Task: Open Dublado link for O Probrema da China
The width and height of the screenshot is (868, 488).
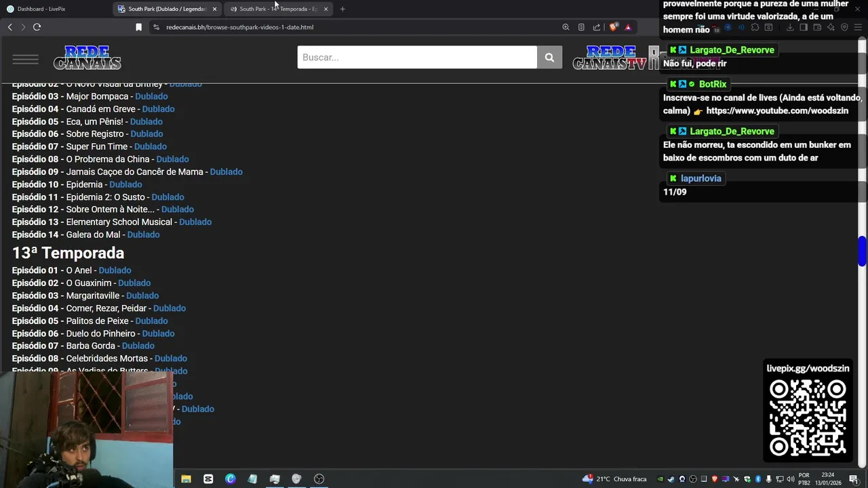Action: click(x=172, y=159)
